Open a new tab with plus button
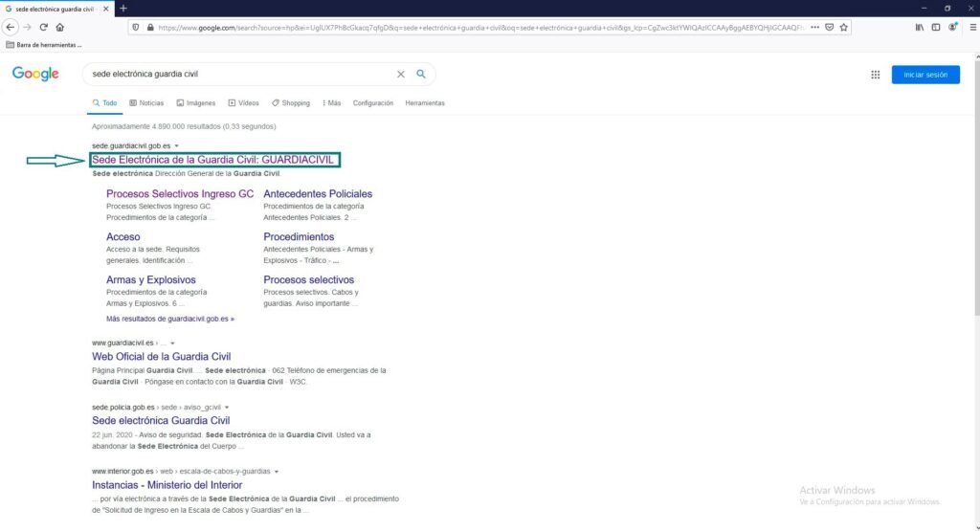 pyautogui.click(x=123, y=8)
